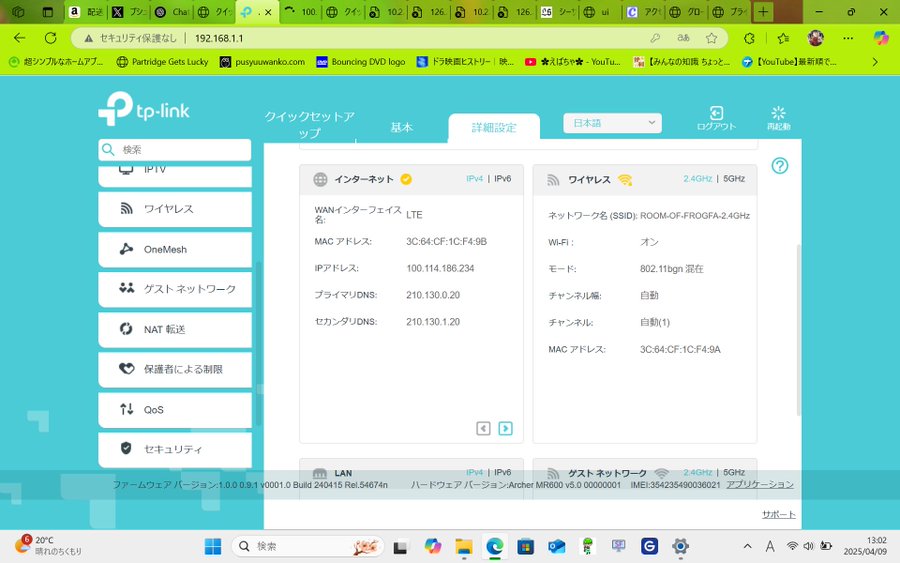
Task: Click the parental controls heart icon
Action: click(x=126, y=368)
